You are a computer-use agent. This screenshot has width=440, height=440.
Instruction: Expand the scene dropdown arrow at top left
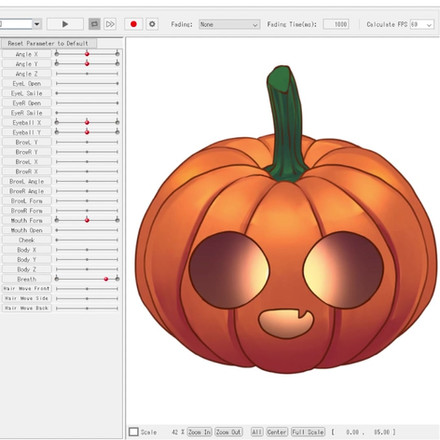tap(37, 24)
